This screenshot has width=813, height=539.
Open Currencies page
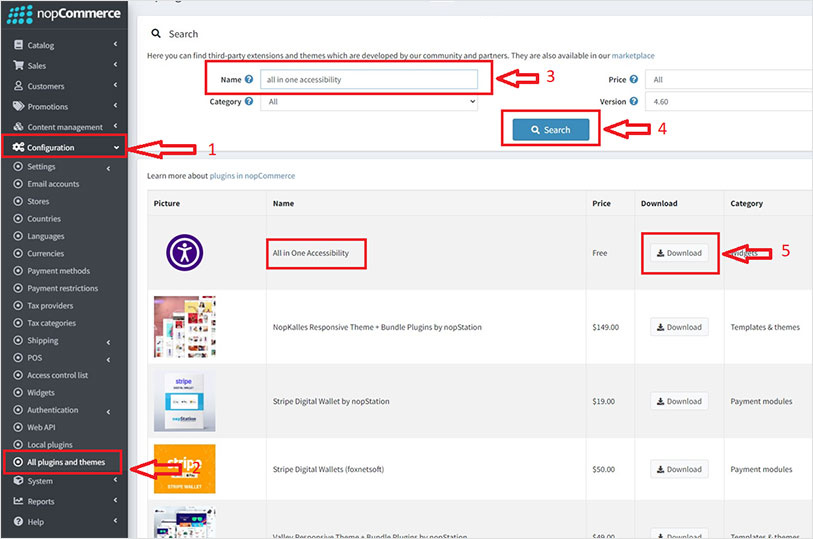pos(46,253)
